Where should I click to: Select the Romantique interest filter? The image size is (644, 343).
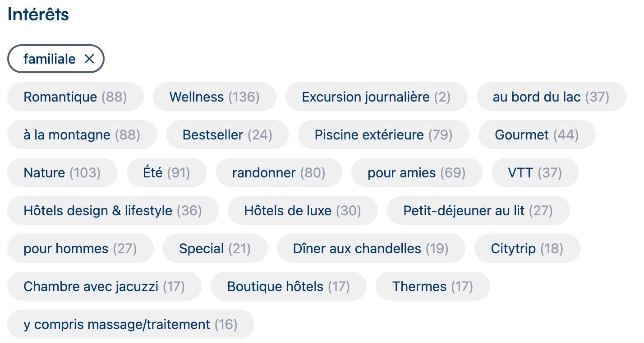coord(75,97)
